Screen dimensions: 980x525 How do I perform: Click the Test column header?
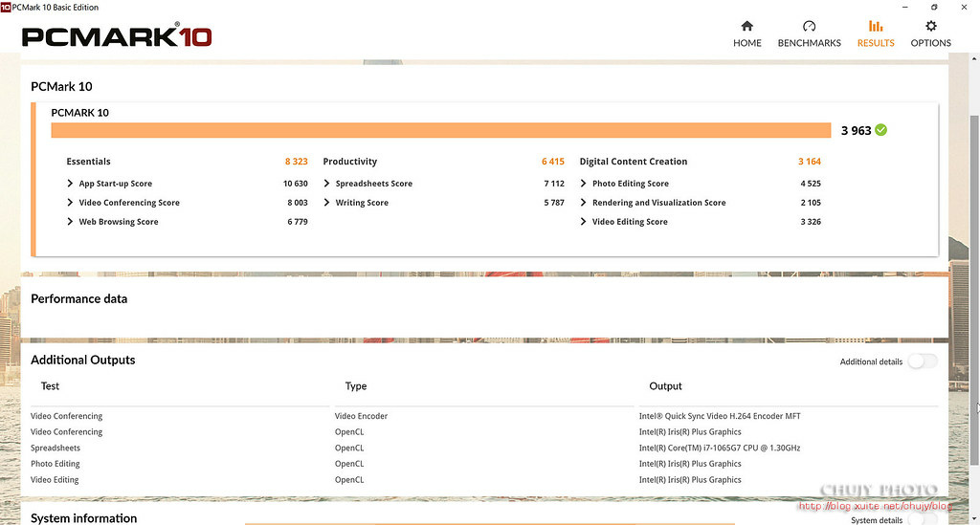coord(50,386)
